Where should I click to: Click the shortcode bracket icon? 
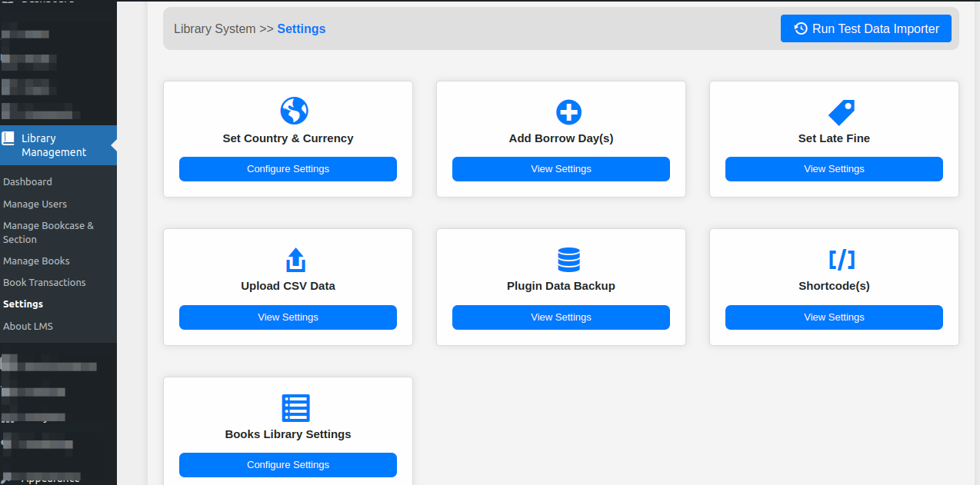842,260
